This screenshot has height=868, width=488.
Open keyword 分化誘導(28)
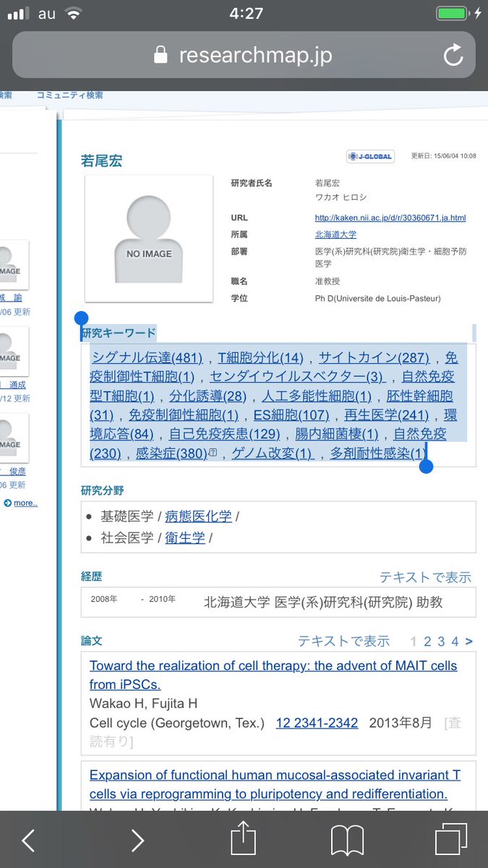click(208, 396)
